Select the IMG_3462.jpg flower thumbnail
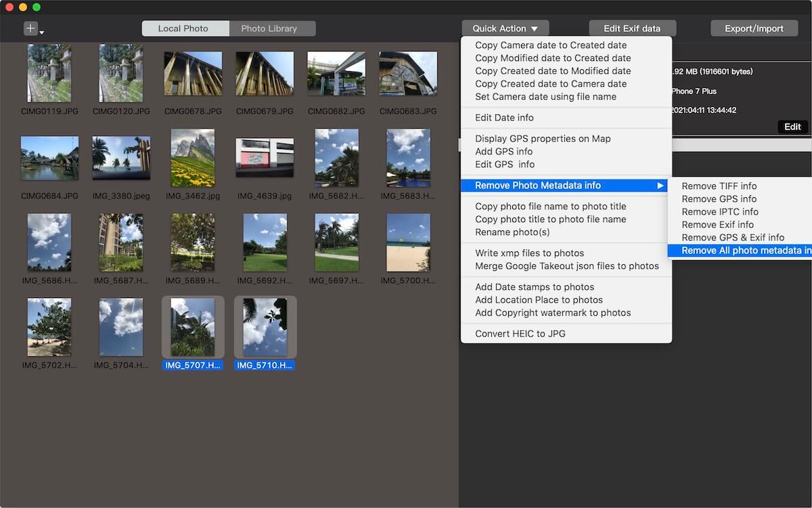812x508 pixels. [193, 158]
